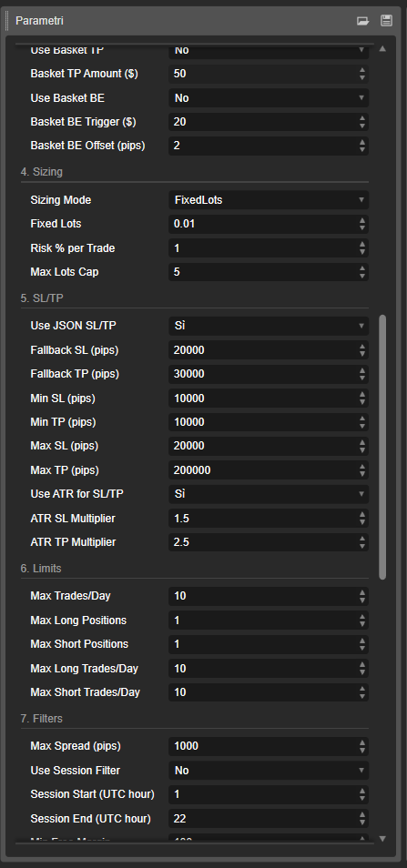407x868 pixels.
Task: Click the Fallback TP (pips) field
Action: [269, 374]
